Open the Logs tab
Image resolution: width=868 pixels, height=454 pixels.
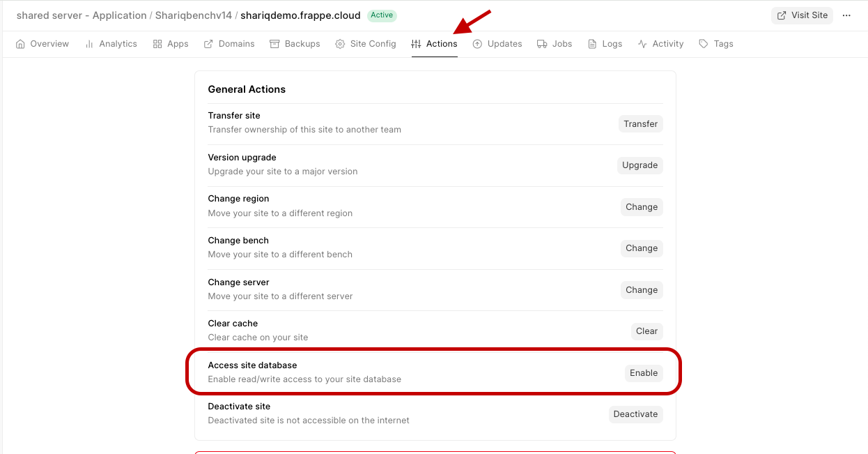605,44
